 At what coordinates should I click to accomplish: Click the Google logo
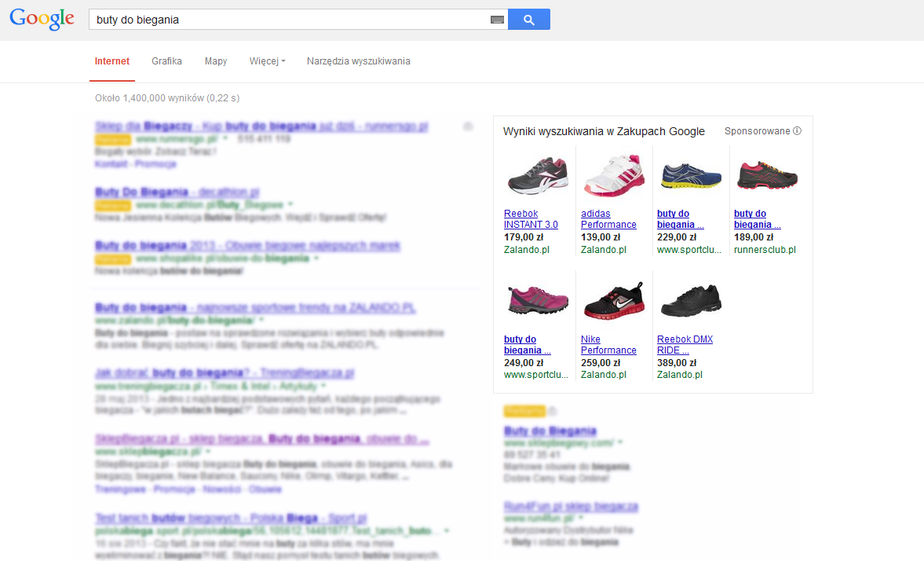pyautogui.click(x=42, y=19)
